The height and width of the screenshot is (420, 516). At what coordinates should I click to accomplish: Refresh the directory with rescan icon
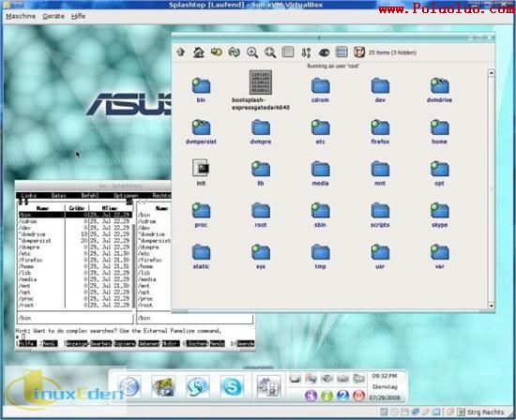click(x=235, y=52)
